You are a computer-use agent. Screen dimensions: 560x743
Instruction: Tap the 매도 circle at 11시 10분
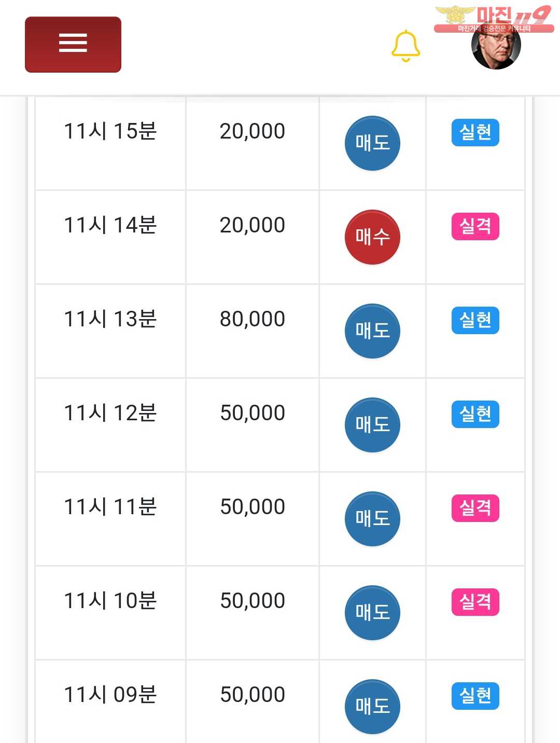372,612
